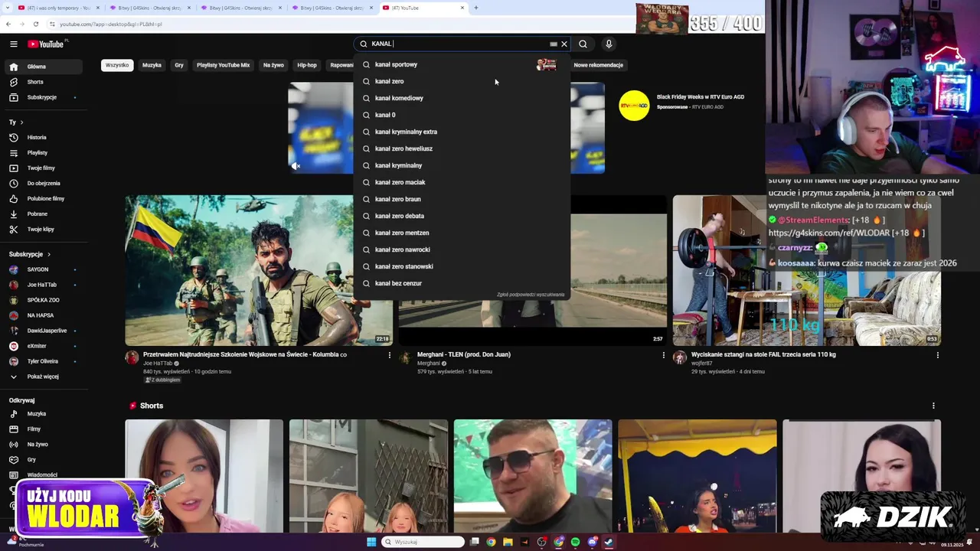Open the Shorts section three-dot menu
The width and height of the screenshot is (980, 551).
tap(933, 406)
